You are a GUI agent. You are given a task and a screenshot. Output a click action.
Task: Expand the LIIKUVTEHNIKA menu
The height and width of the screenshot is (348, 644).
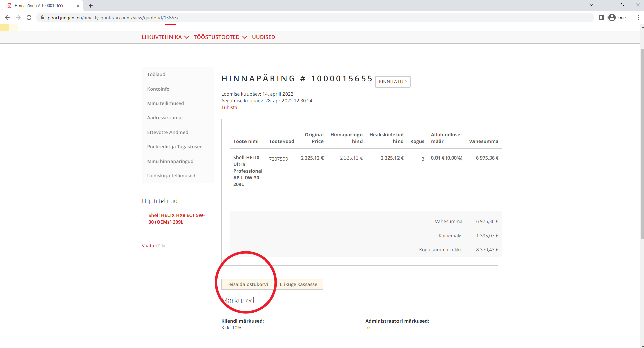tap(165, 37)
